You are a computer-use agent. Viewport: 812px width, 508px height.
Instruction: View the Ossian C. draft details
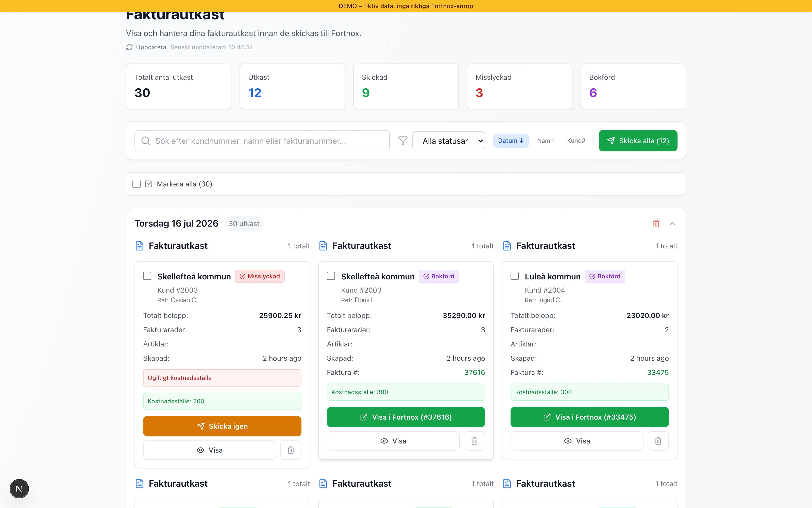coord(209,450)
